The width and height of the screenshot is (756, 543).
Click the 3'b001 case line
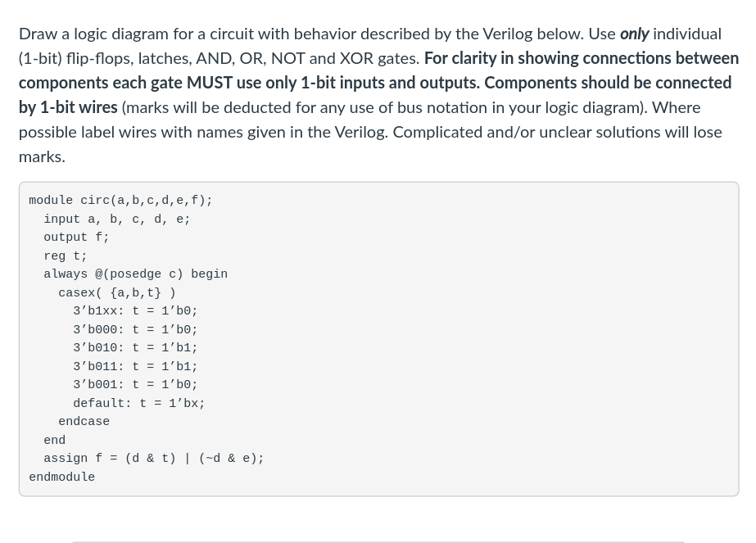135,385
